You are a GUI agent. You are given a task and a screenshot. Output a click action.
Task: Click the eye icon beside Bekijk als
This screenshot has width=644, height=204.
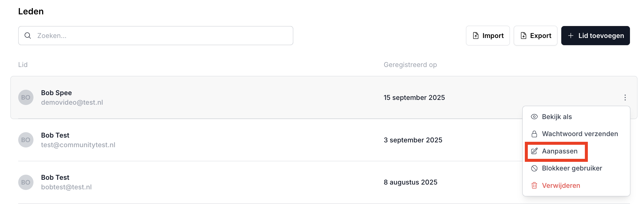[x=534, y=117]
